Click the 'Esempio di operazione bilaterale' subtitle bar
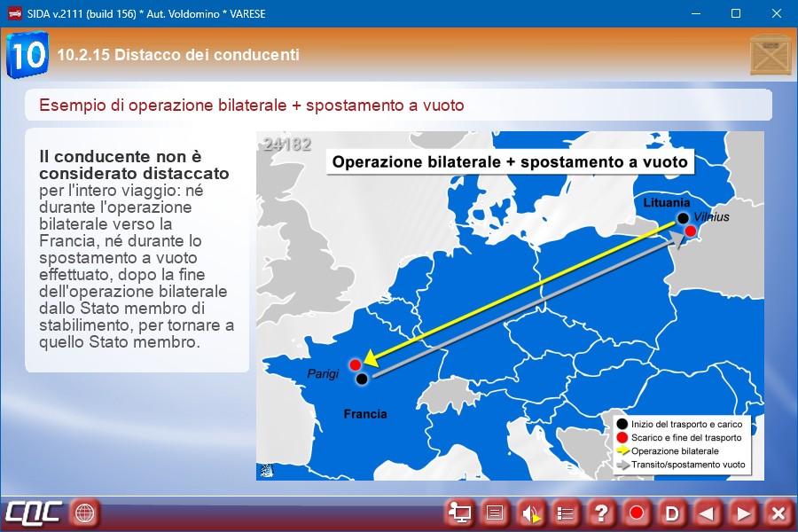Screen dimensions: 798x532 tap(398, 106)
